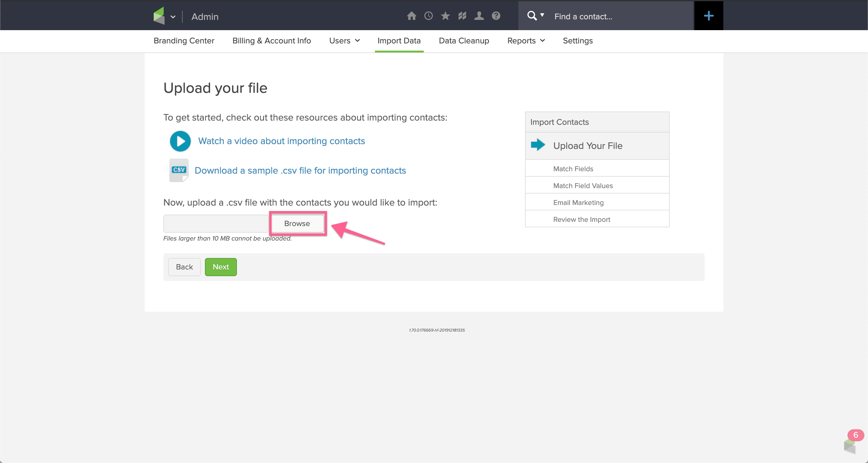The width and height of the screenshot is (868, 463).
Task: Select Email Marketing step in sidebar
Action: tap(597, 202)
